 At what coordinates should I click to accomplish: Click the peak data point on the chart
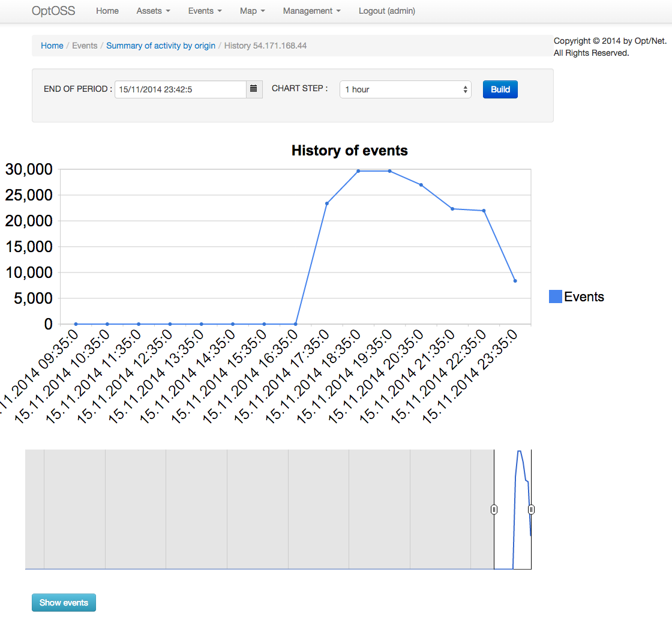coord(357,170)
